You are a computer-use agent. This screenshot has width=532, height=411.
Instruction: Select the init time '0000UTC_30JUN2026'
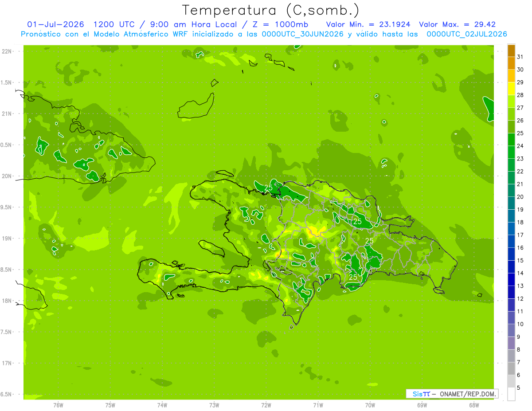tap(303, 34)
